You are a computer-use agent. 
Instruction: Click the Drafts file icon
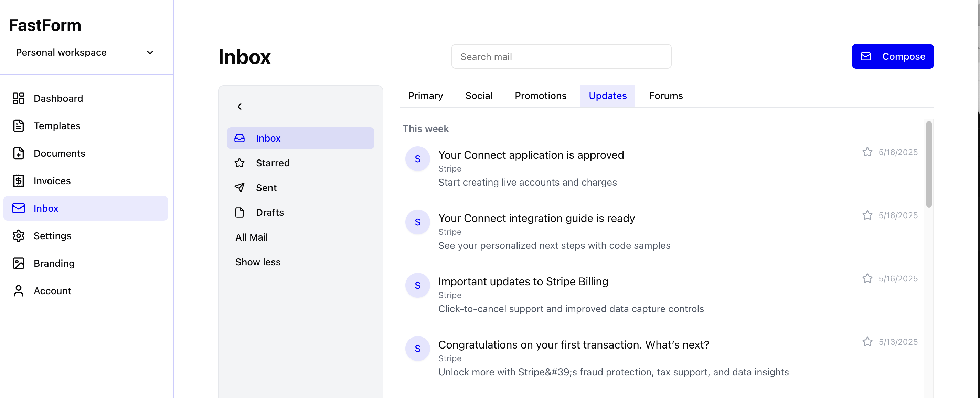pos(239,212)
